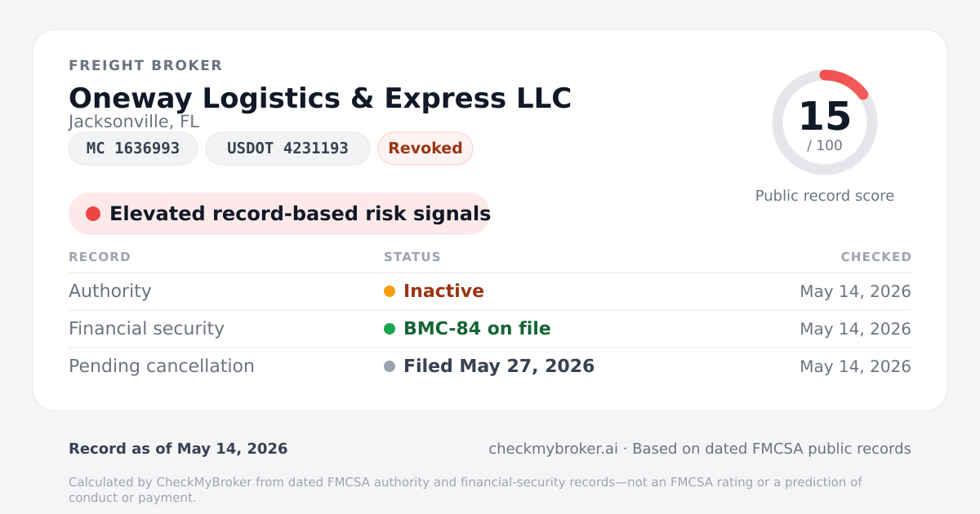Click the gray Filed status dot
The width and height of the screenshot is (980, 514).
pyautogui.click(x=390, y=366)
